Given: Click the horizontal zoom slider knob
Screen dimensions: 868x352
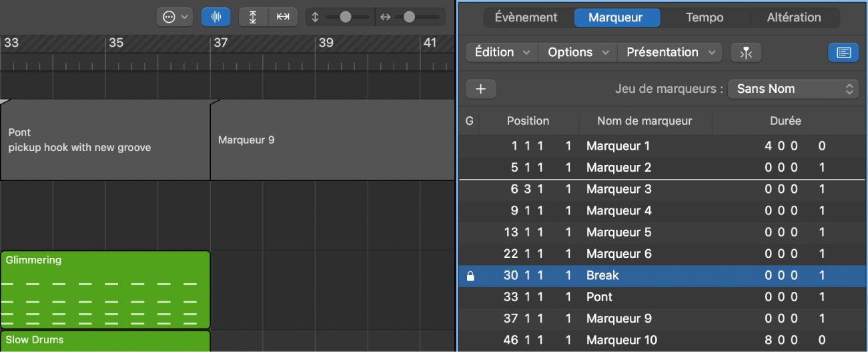Looking at the screenshot, I should [409, 17].
